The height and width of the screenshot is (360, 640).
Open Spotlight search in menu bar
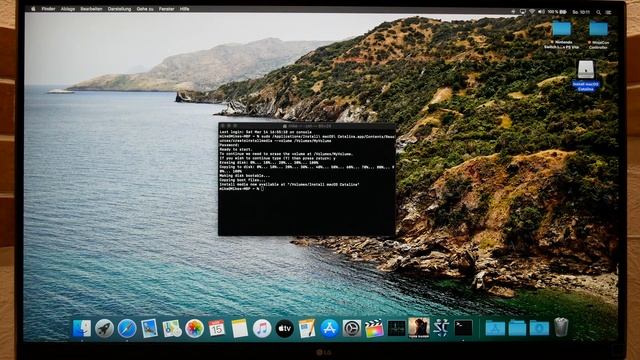click(x=598, y=12)
